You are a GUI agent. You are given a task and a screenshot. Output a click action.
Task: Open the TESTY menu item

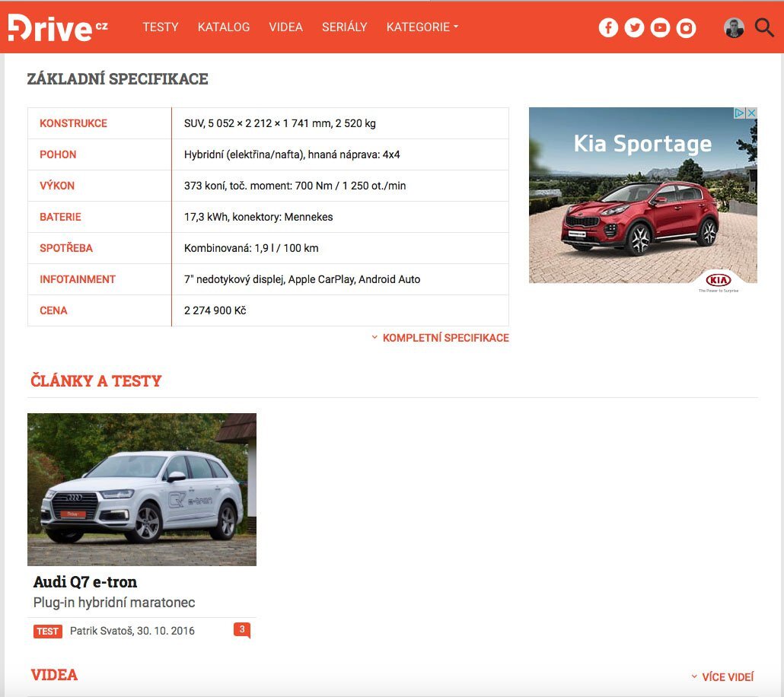[x=160, y=27]
